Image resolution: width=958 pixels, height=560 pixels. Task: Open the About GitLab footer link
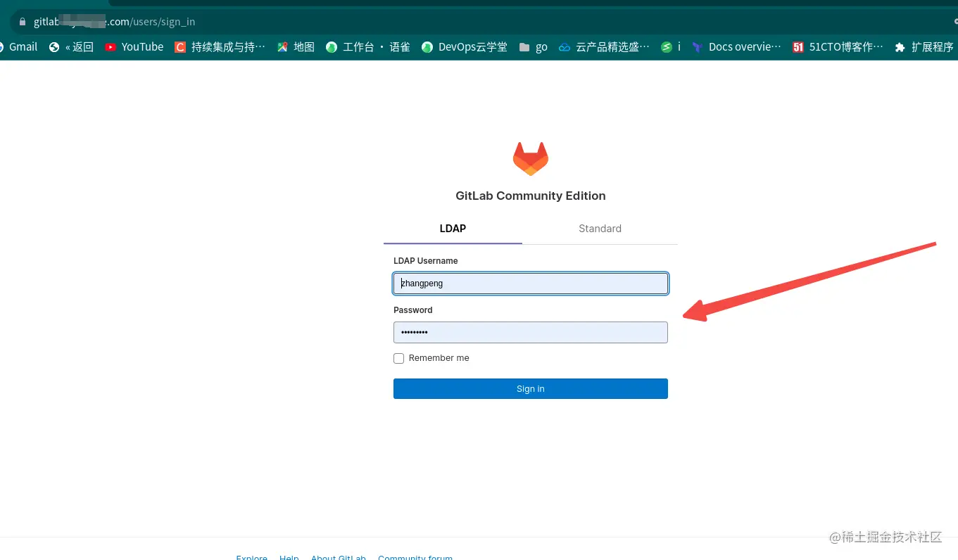coord(339,557)
